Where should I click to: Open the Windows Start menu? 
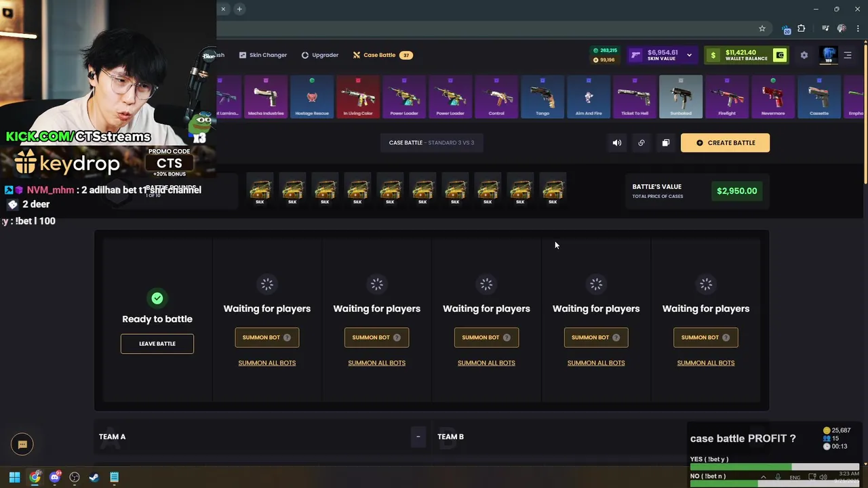pyautogui.click(x=14, y=477)
